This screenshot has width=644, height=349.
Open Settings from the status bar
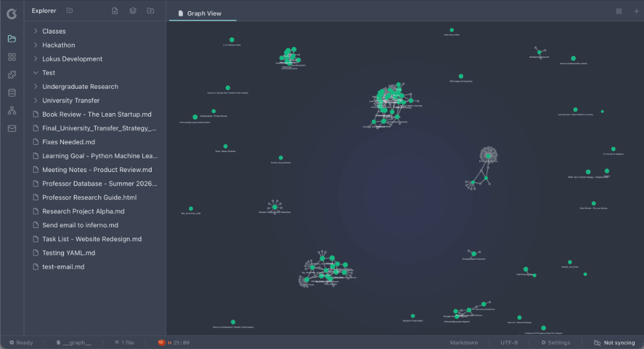[555, 342]
